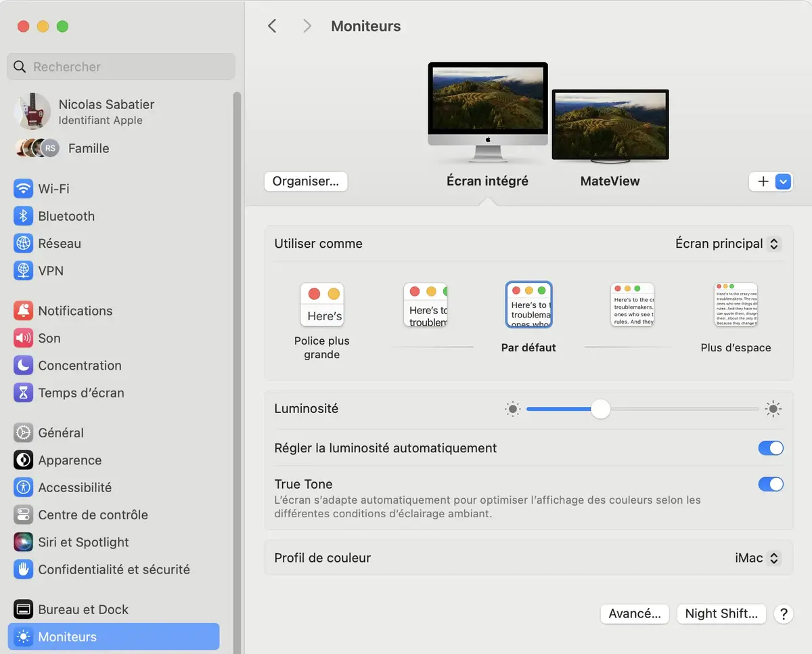
Task: Click the Night Shift… button
Action: click(x=721, y=613)
